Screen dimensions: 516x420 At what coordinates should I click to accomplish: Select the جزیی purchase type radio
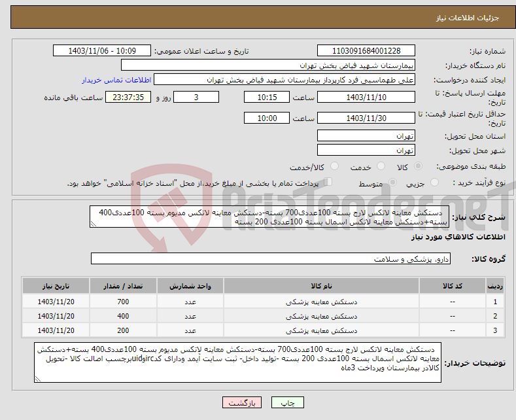click(434, 183)
